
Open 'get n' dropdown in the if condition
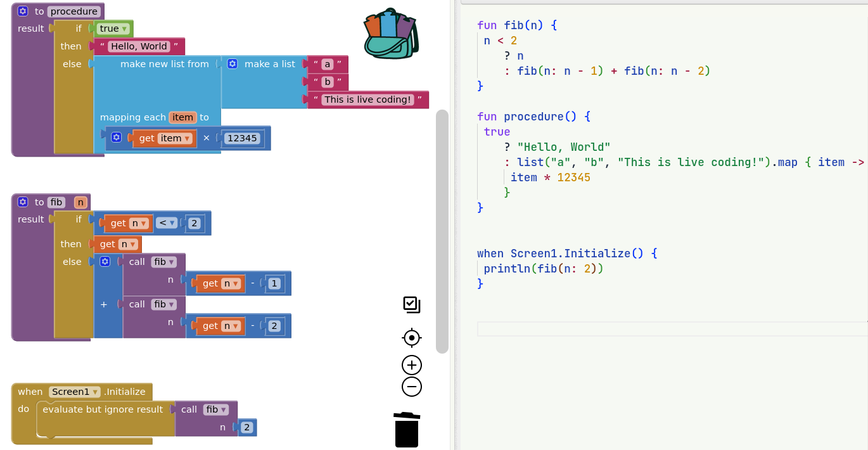[x=139, y=223]
